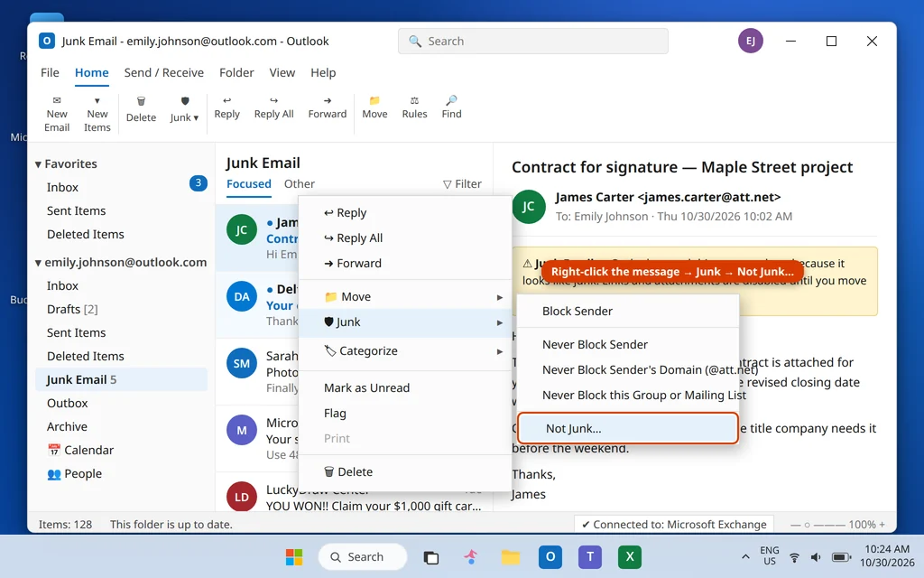Click the zoom out minus button
Screen dimensions: 924x578
tap(794, 525)
